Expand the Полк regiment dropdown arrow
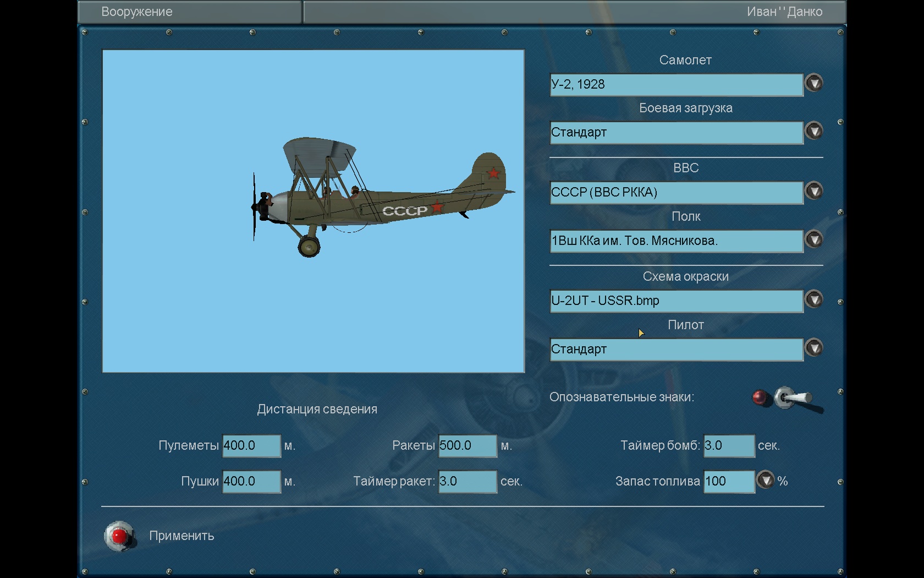Screen dimensions: 924x578 point(814,239)
